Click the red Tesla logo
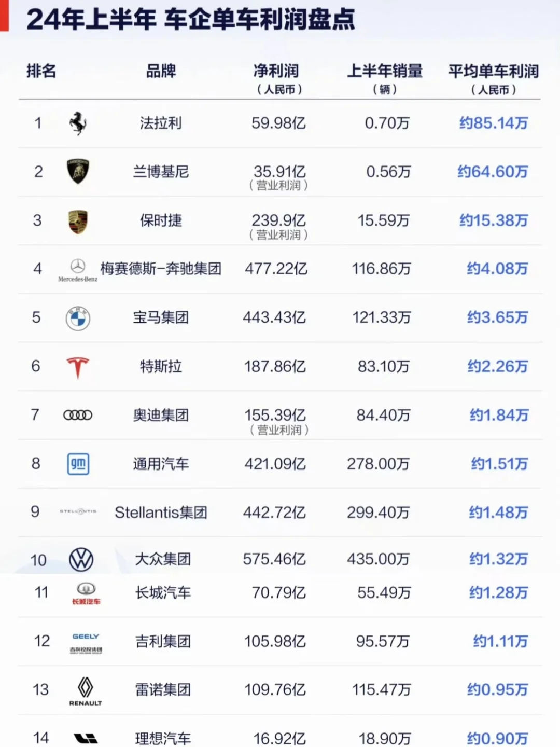 78,367
